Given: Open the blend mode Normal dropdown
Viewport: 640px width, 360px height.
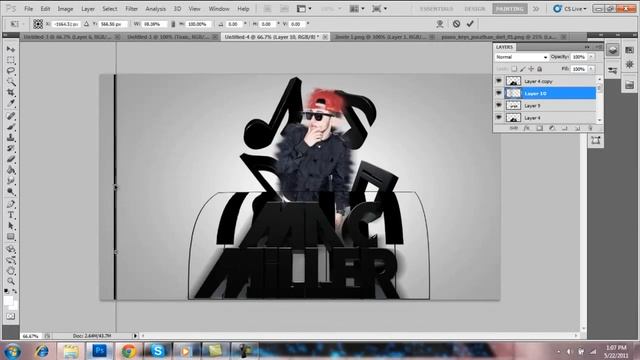Looking at the screenshot, I should click(x=521, y=57).
